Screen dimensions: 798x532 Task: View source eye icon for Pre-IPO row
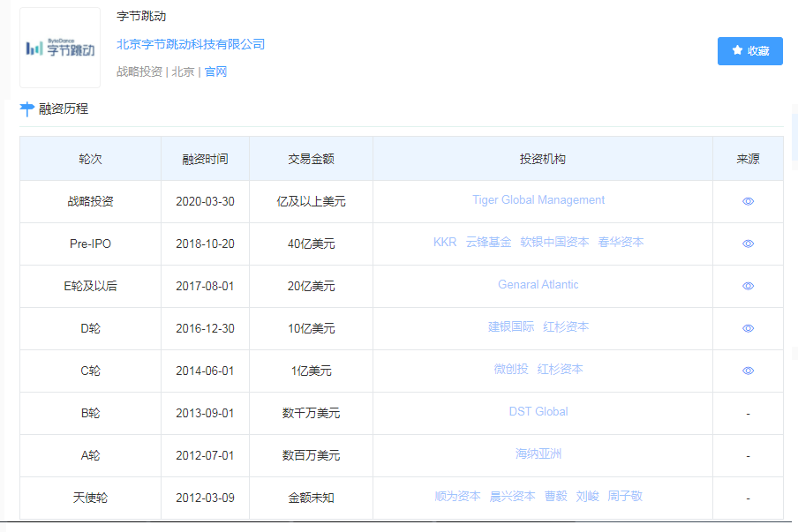(x=748, y=244)
